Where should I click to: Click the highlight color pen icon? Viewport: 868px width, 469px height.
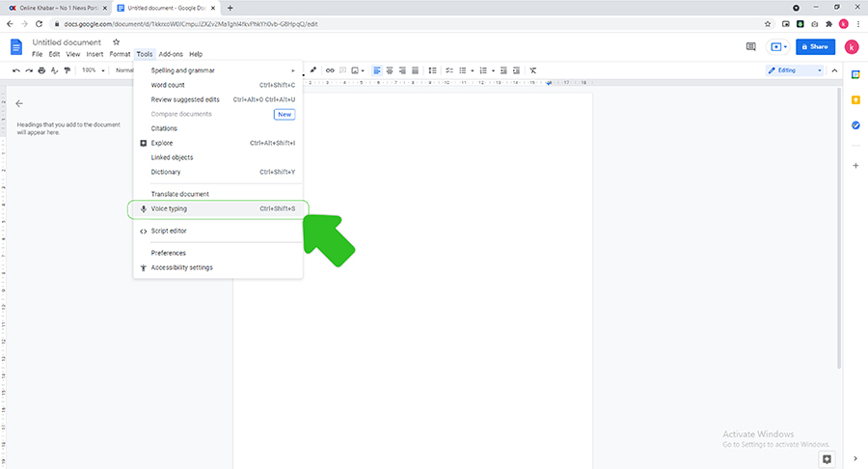tap(313, 70)
